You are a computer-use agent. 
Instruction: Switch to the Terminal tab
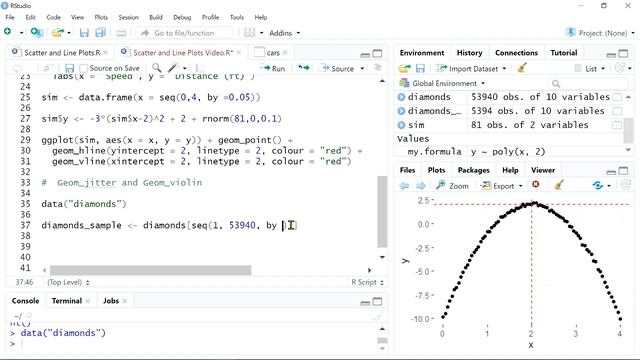[67, 301]
